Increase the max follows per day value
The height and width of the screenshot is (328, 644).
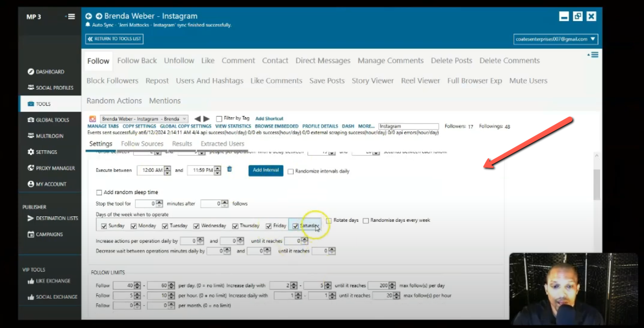coord(392,283)
